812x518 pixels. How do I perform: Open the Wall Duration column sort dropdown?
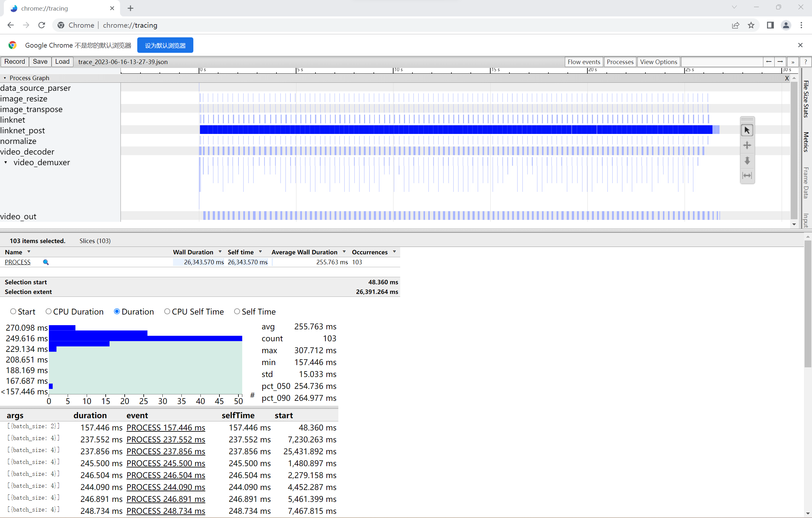click(220, 252)
